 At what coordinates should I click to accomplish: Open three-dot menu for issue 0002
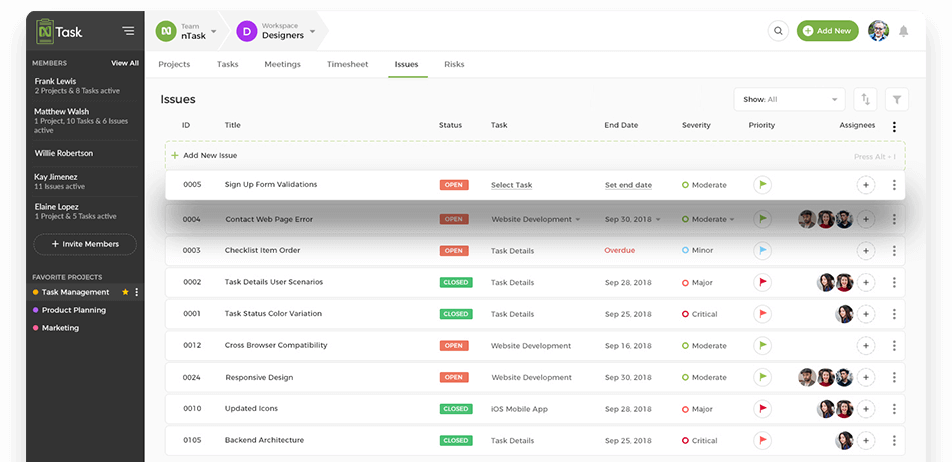click(894, 282)
